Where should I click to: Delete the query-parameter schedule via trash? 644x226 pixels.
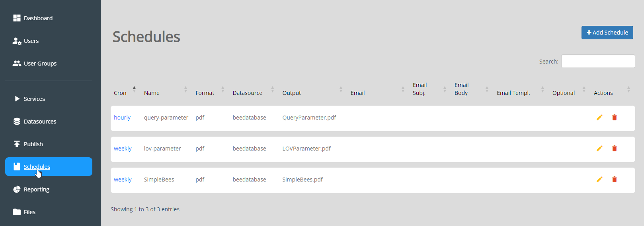615,117
